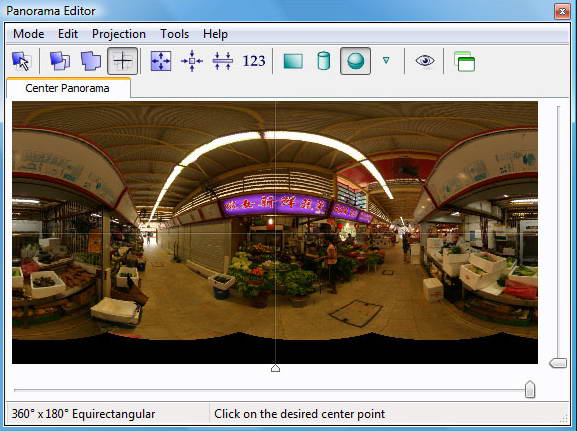Open the Projection menu
The width and height of the screenshot is (577, 431).
(119, 34)
